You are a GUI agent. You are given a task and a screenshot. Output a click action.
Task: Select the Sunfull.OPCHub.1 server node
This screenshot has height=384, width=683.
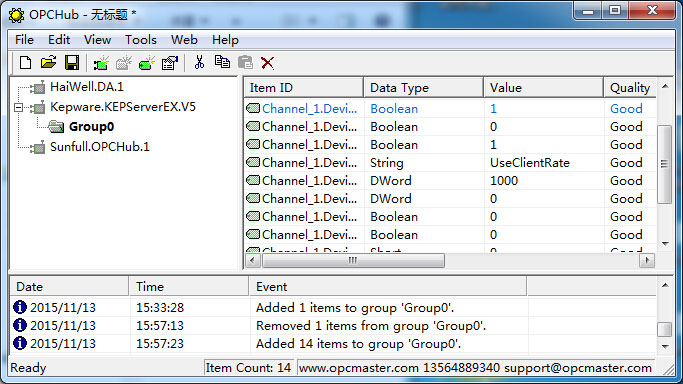coord(99,147)
